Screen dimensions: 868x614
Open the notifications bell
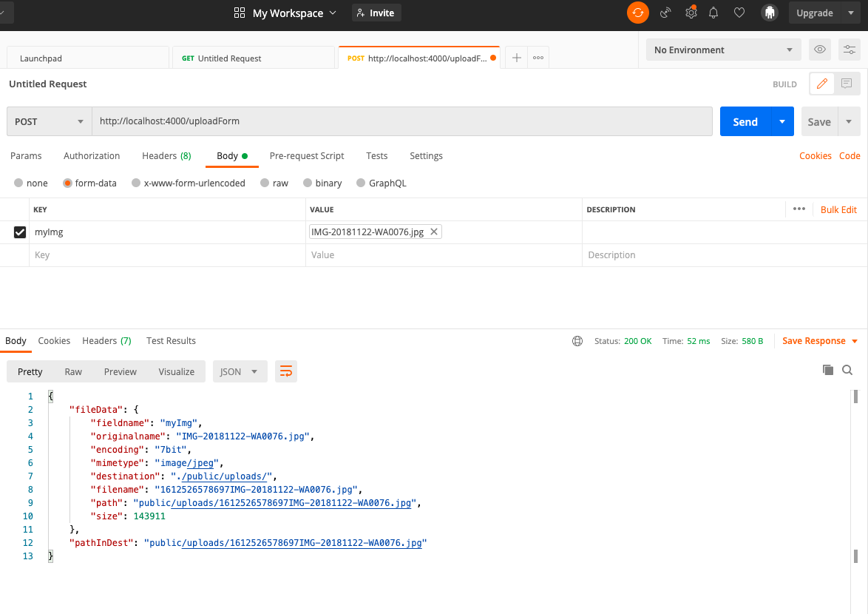coord(713,13)
